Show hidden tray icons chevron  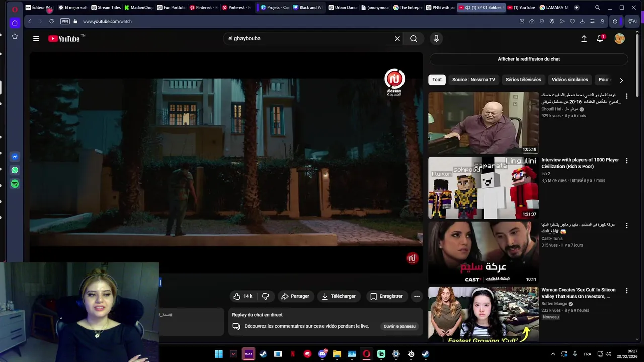(x=553, y=354)
